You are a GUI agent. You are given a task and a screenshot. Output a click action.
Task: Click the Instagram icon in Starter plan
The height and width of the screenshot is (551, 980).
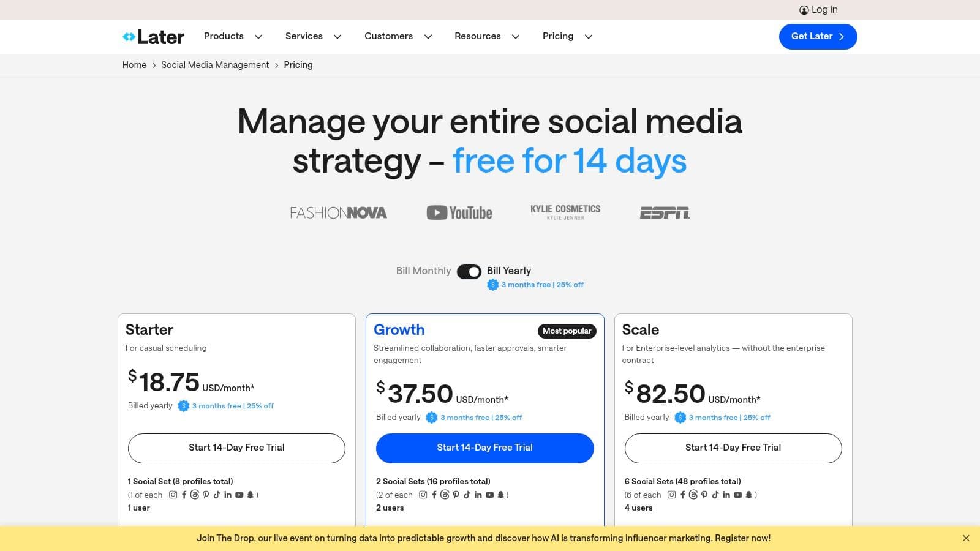173,495
